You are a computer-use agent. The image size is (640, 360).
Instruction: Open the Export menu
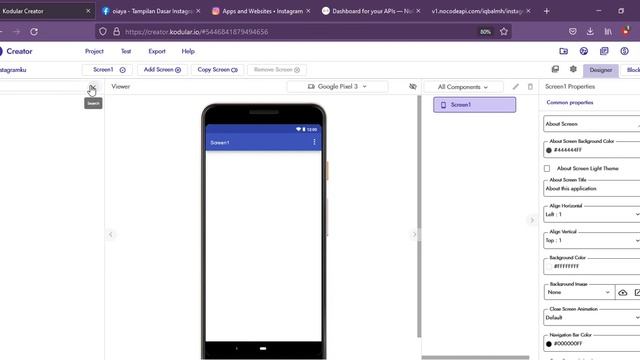click(157, 51)
